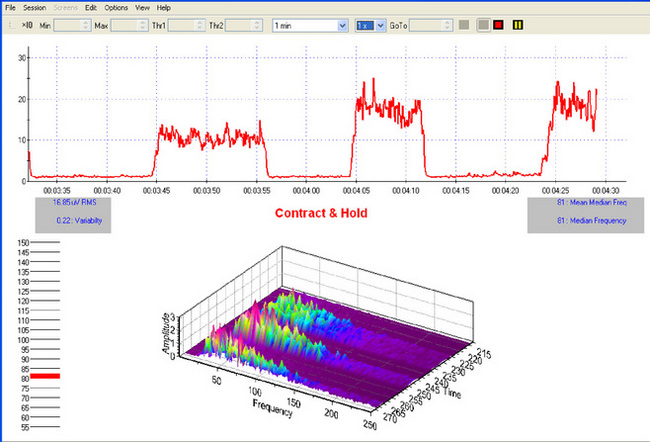Open the 1 min time range dropdown
650x442 pixels.
pos(343,24)
